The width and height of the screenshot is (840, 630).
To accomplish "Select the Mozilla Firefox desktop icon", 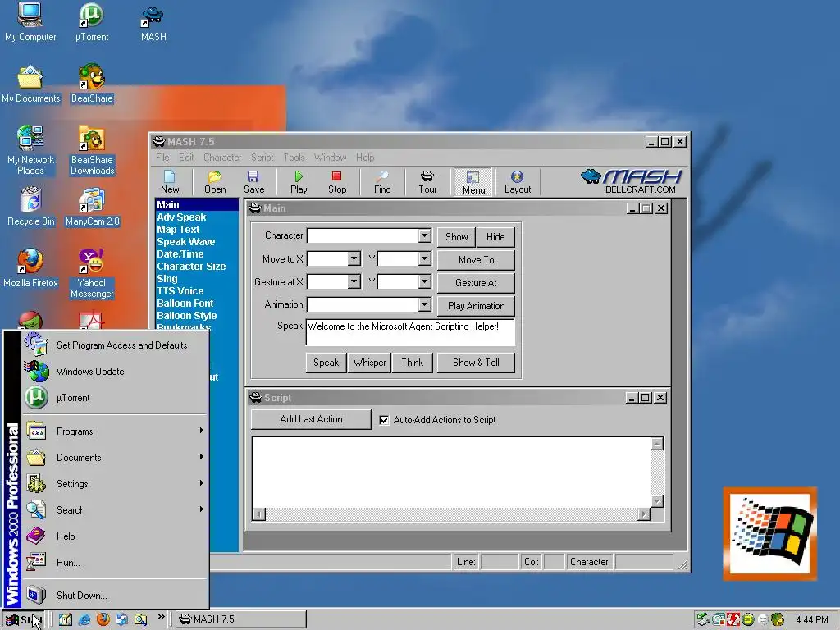I will tap(30, 268).
